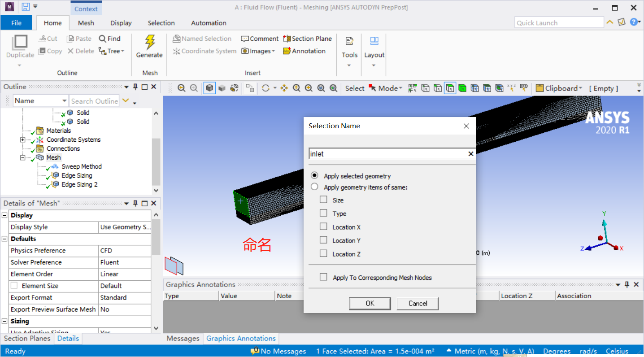
Task: Check the Location X checkbox
Action: coord(323,226)
